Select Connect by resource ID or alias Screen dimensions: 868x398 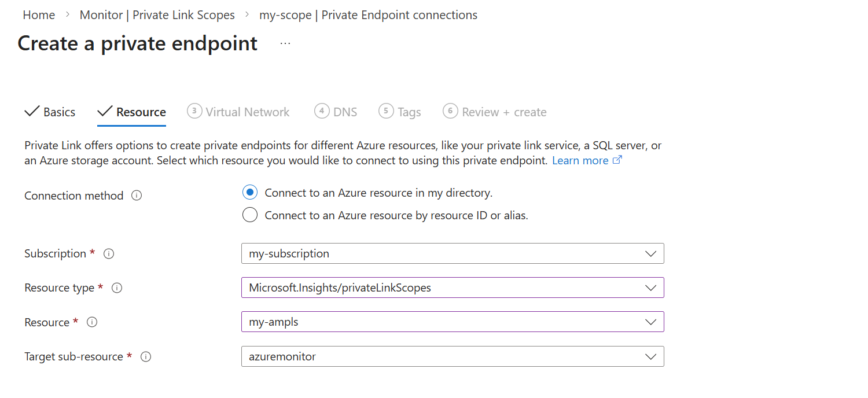250,215
